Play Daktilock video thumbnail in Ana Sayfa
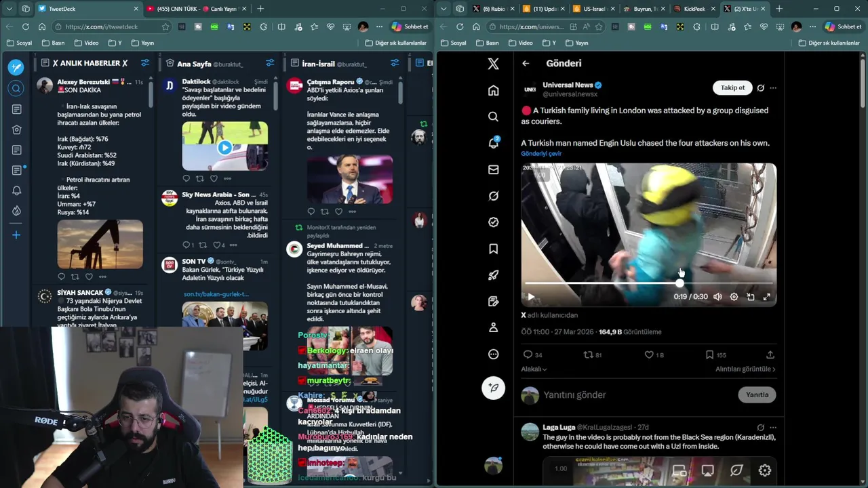 point(224,147)
